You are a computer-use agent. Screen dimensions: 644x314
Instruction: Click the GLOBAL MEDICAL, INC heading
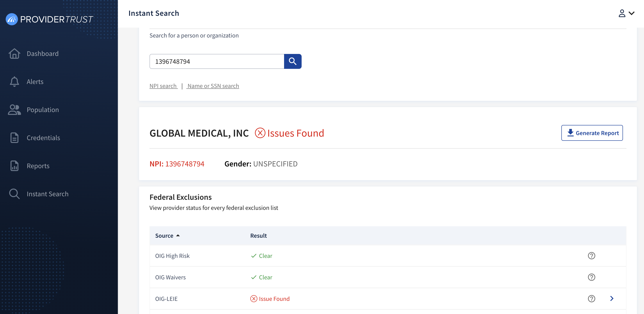(199, 133)
